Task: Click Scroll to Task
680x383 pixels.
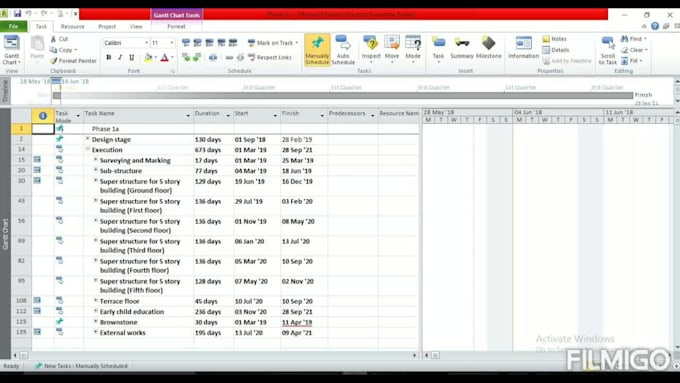Action: [x=608, y=50]
